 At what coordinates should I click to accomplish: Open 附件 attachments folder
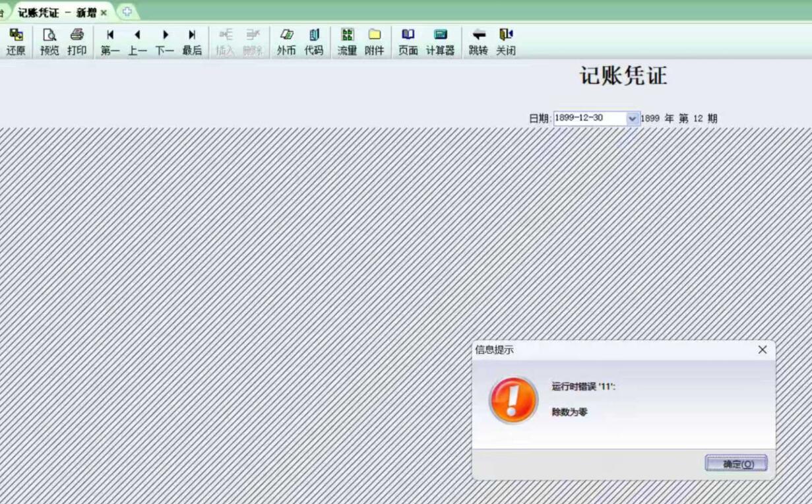(375, 42)
